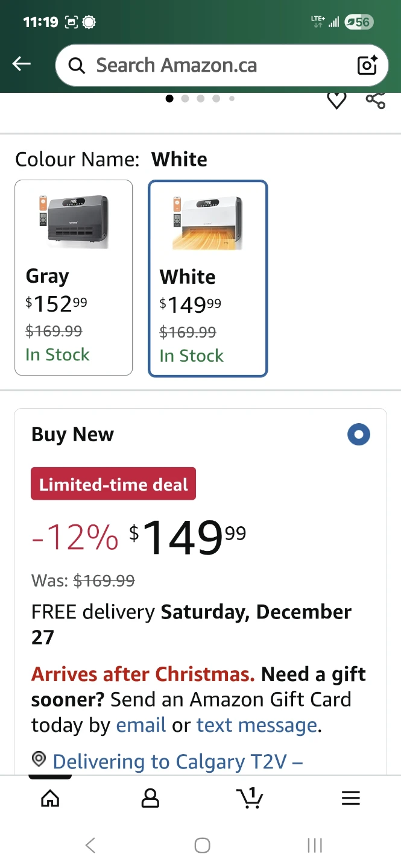401x868 pixels.
Task: Choose the Gray colour option
Action: coord(74,277)
